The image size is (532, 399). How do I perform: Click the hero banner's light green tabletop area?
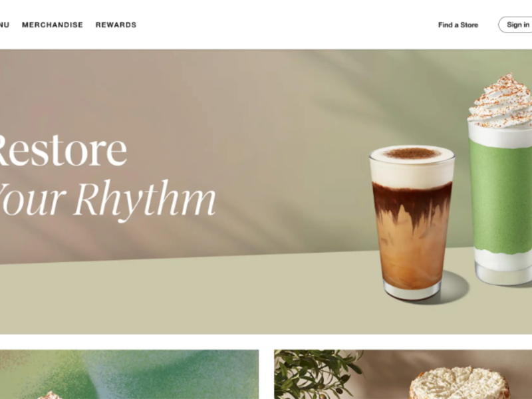pyautogui.click(x=187, y=295)
